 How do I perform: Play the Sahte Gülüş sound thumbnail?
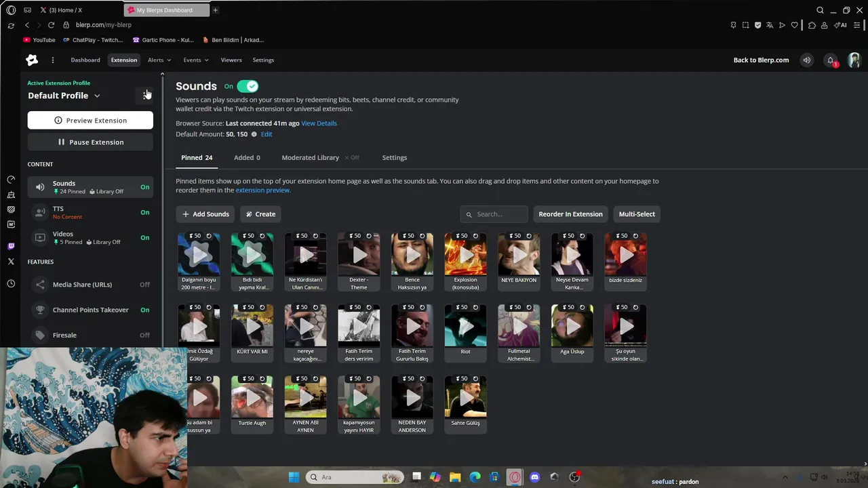pyautogui.click(x=465, y=398)
